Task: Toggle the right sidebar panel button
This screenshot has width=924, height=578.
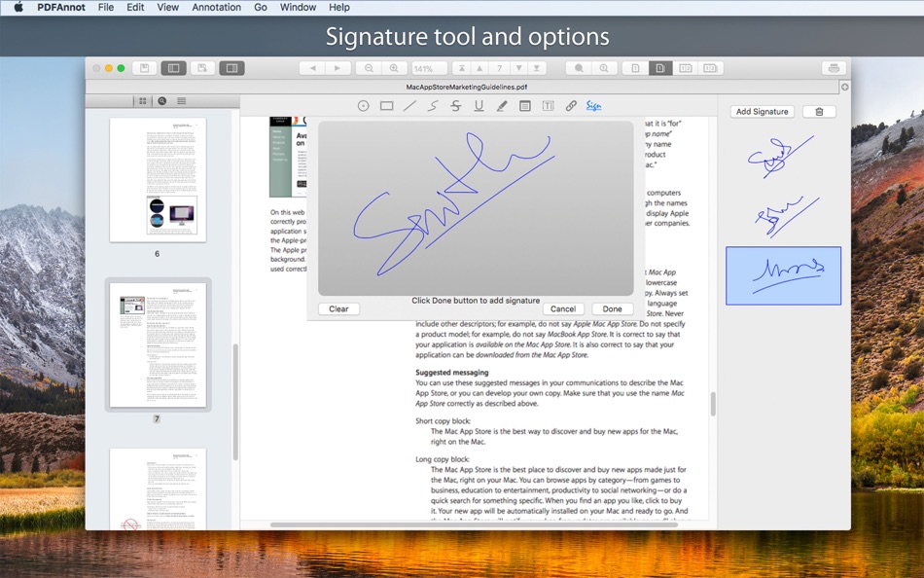Action: click(x=231, y=68)
